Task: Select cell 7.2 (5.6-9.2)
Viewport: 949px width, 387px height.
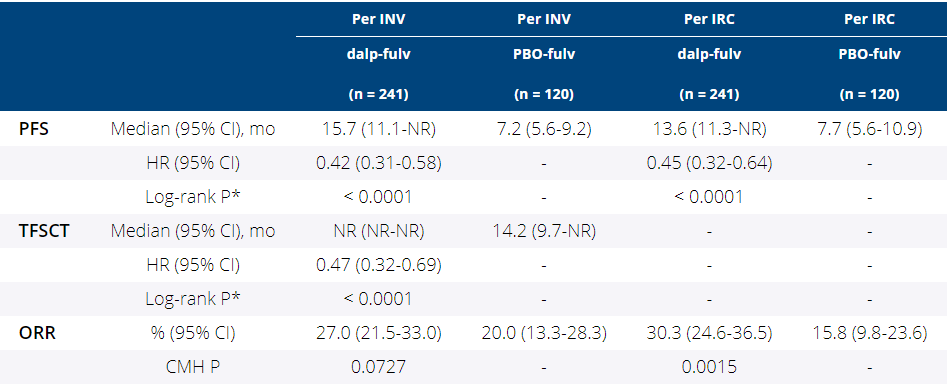Action: pos(544,130)
